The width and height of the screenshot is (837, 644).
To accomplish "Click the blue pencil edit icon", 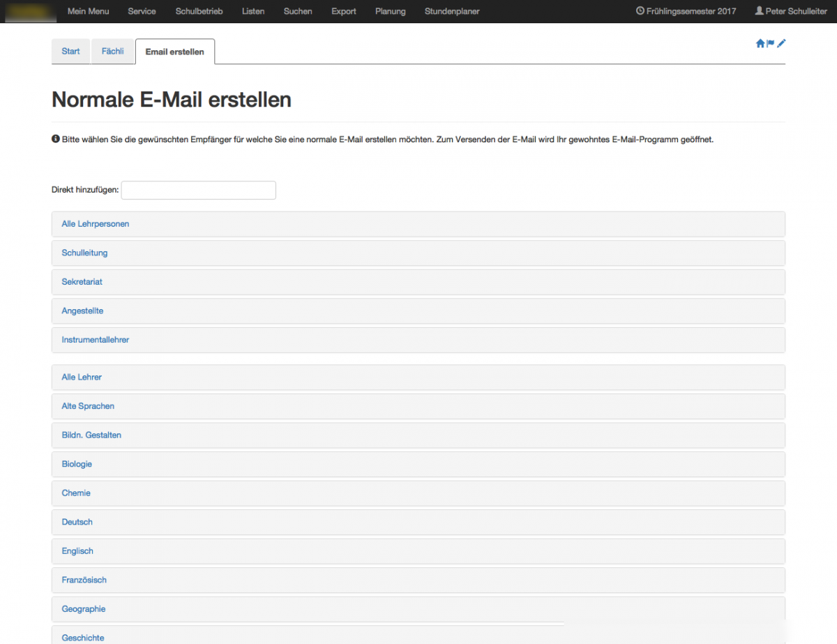I will pyautogui.click(x=781, y=43).
